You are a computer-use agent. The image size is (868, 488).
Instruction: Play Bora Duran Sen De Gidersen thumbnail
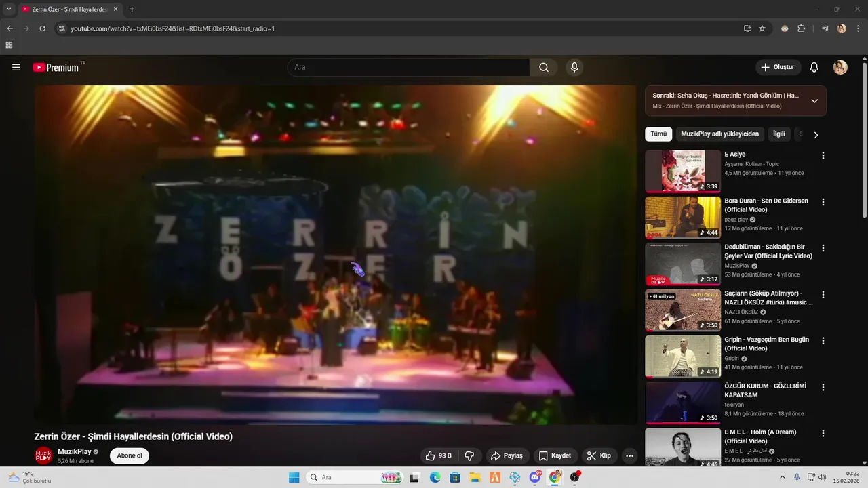683,218
